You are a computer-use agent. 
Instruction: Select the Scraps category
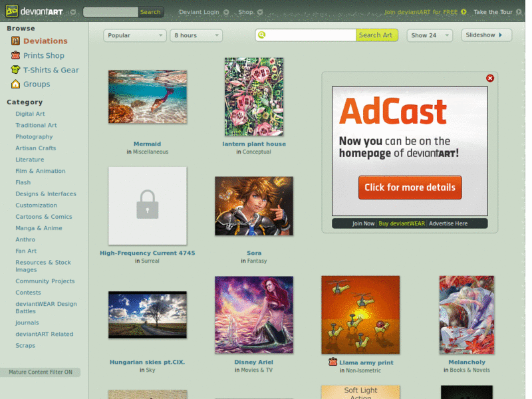coord(25,345)
